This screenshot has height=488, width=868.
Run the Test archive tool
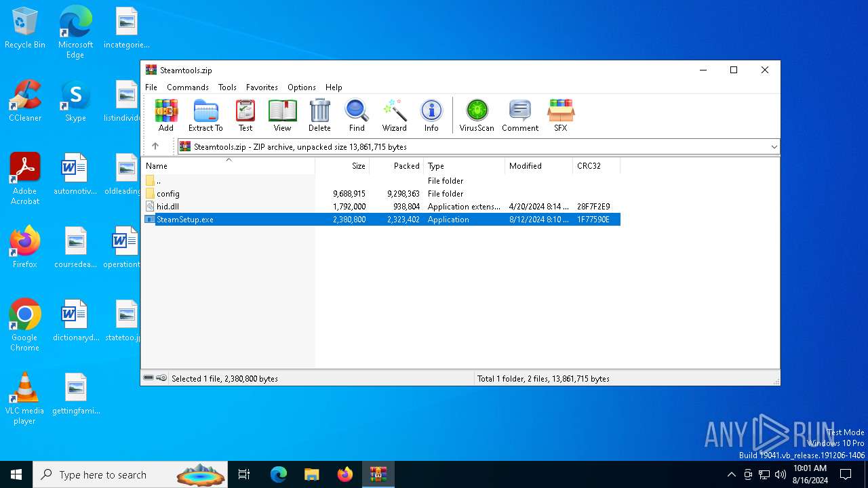coord(245,115)
